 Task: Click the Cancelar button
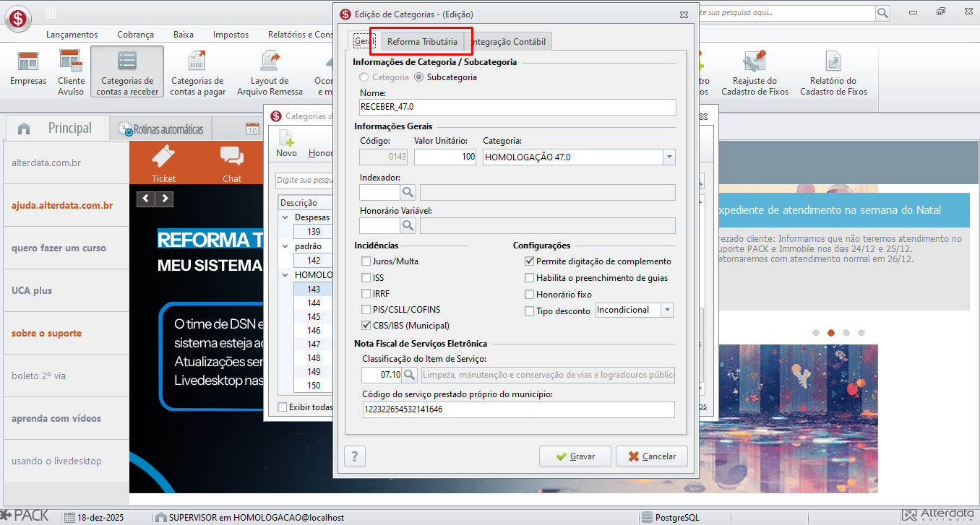coord(651,456)
